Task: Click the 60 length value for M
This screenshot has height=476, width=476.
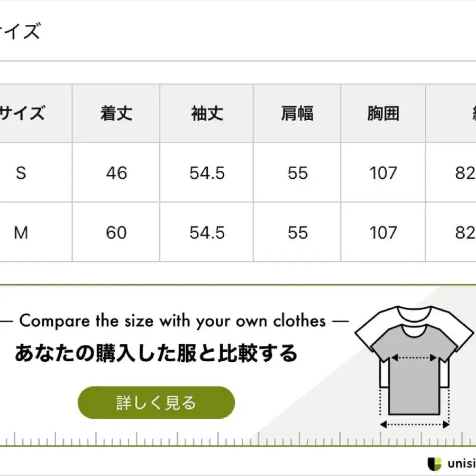Action: [116, 233]
